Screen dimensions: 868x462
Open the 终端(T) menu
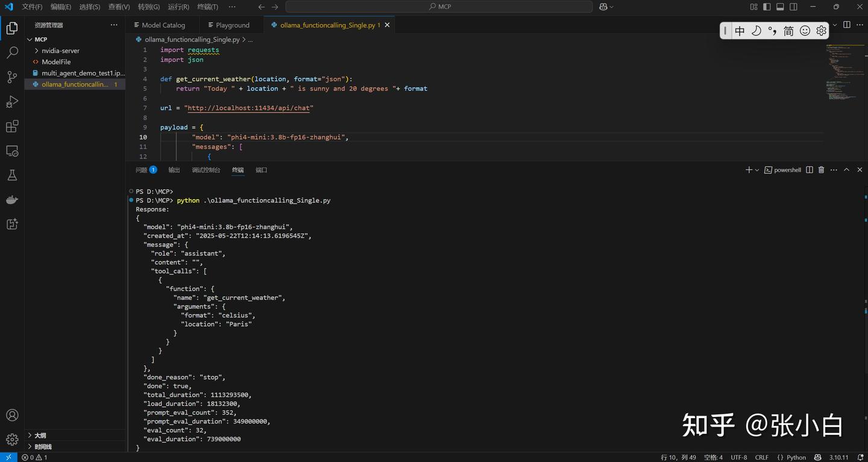click(207, 7)
